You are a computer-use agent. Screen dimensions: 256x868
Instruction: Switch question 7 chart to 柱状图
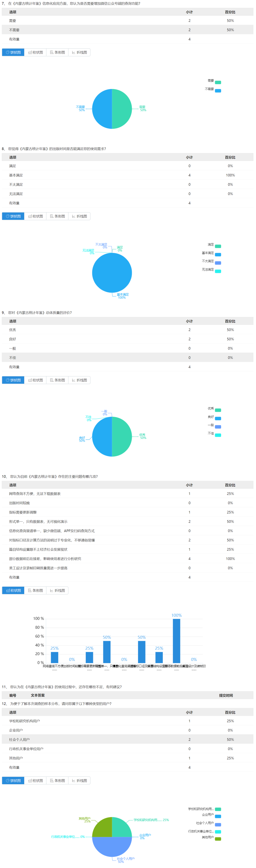(x=35, y=52)
